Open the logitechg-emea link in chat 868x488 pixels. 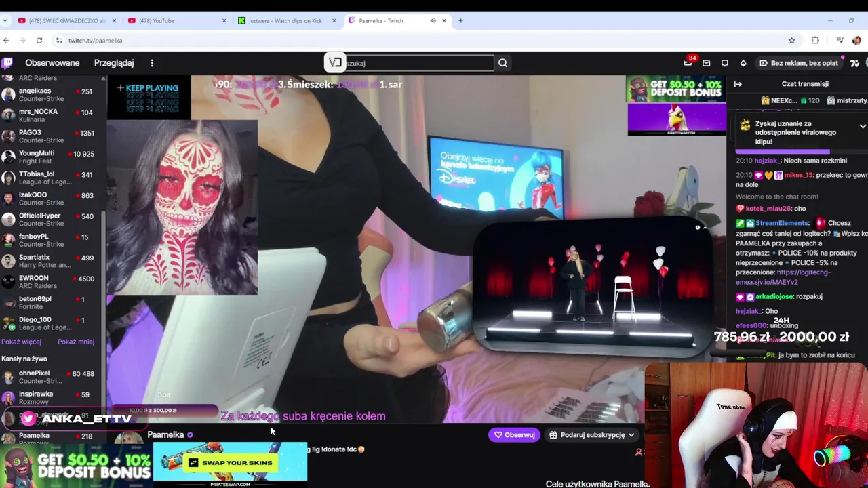tap(783, 277)
